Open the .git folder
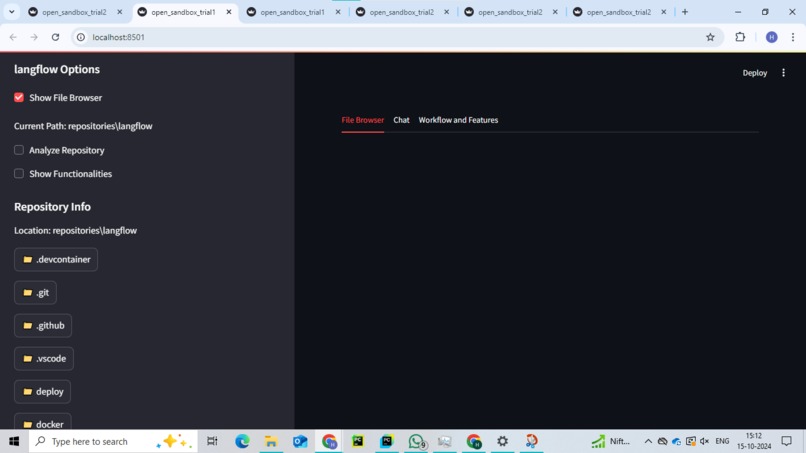The height and width of the screenshot is (453, 806). click(x=35, y=293)
